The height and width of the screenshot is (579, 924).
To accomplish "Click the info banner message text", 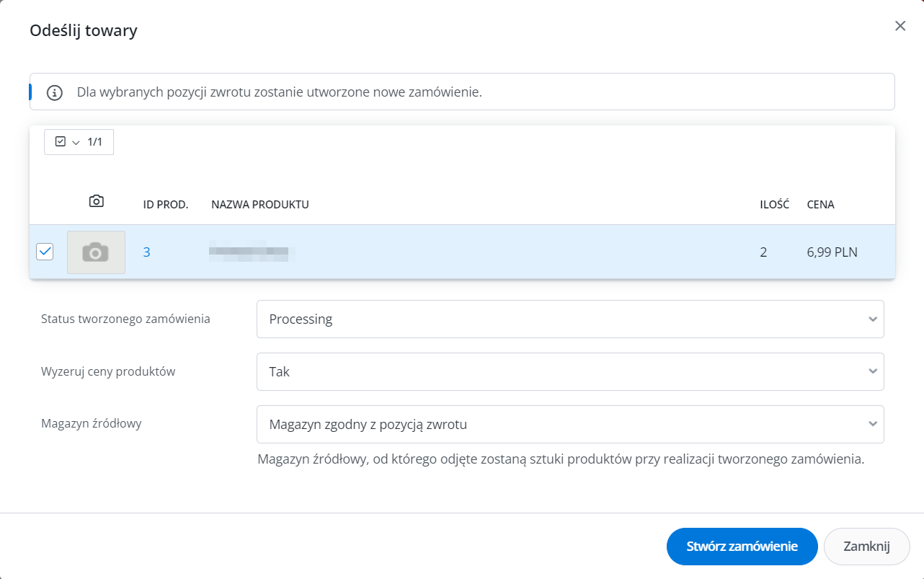I will (280, 92).
